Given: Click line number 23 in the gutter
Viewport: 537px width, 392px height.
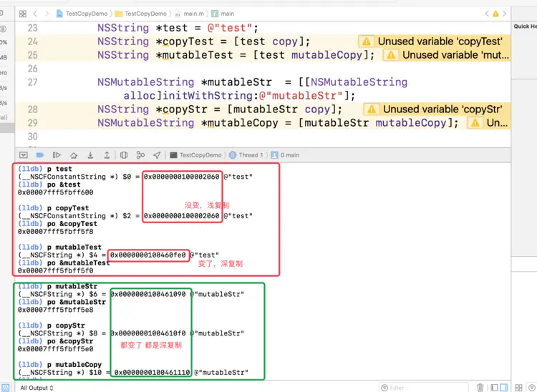Looking at the screenshot, I should tap(32, 28).
